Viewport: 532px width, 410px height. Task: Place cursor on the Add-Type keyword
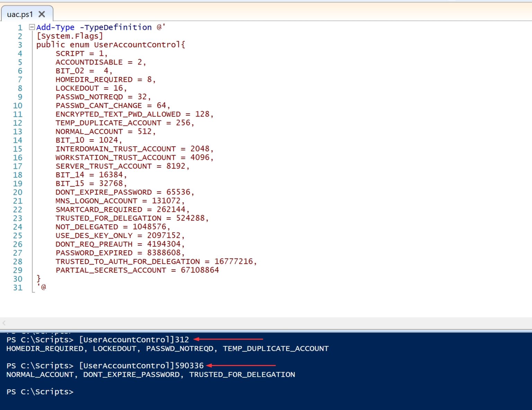click(55, 27)
